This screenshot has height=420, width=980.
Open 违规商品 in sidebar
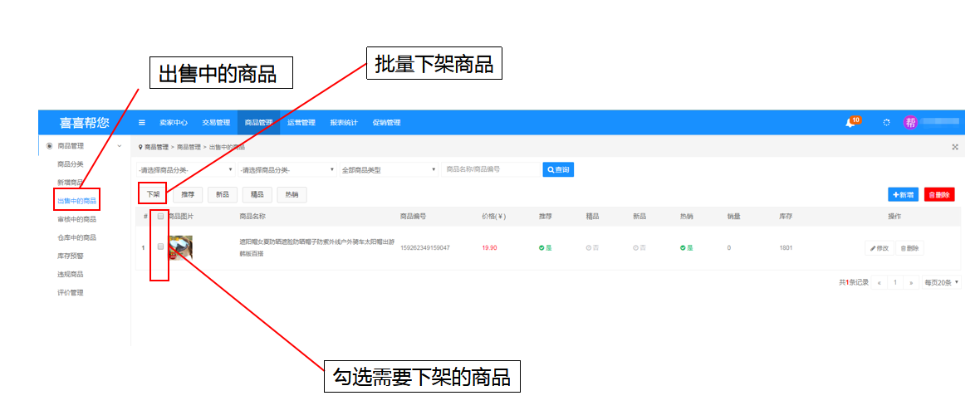coord(70,274)
